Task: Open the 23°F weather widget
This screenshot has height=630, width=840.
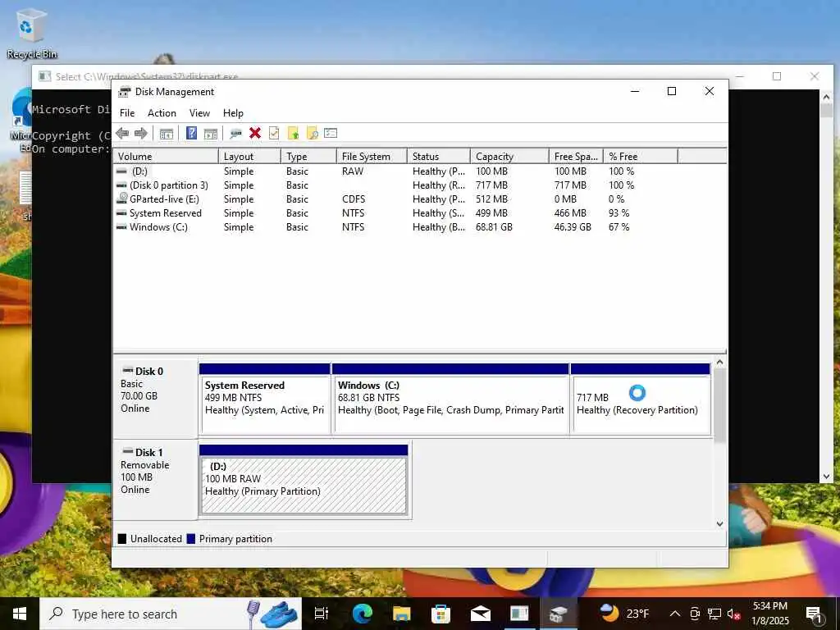Action: 624,614
